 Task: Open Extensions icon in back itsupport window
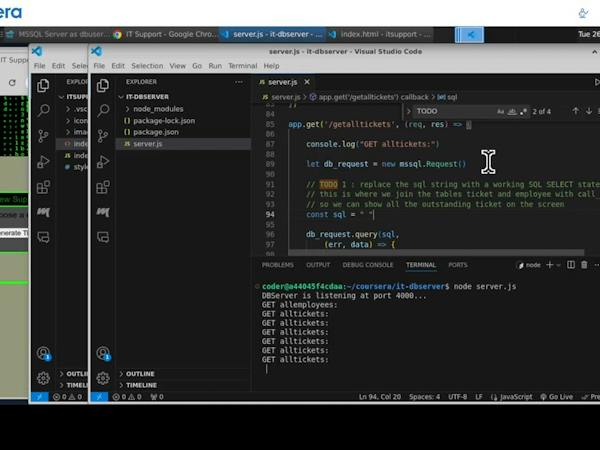point(43,187)
